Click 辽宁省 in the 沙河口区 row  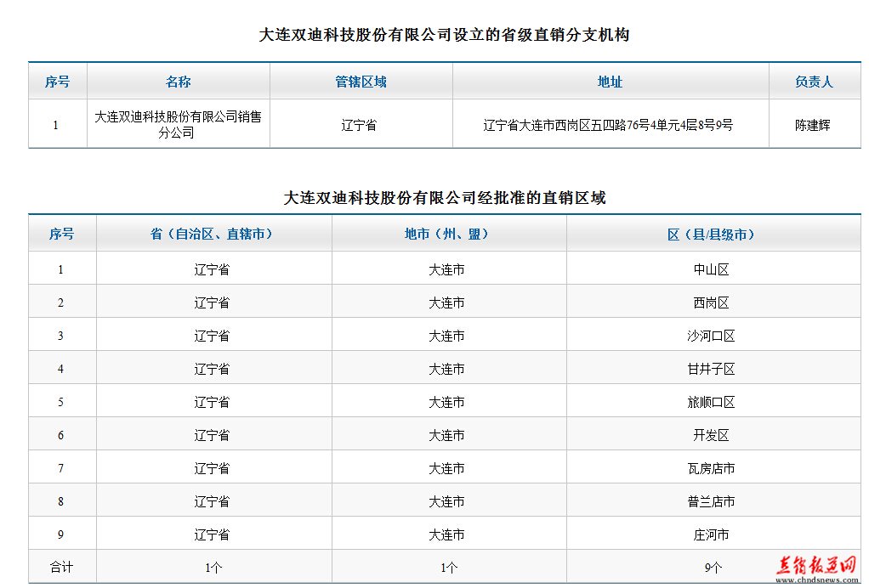(212, 336)
